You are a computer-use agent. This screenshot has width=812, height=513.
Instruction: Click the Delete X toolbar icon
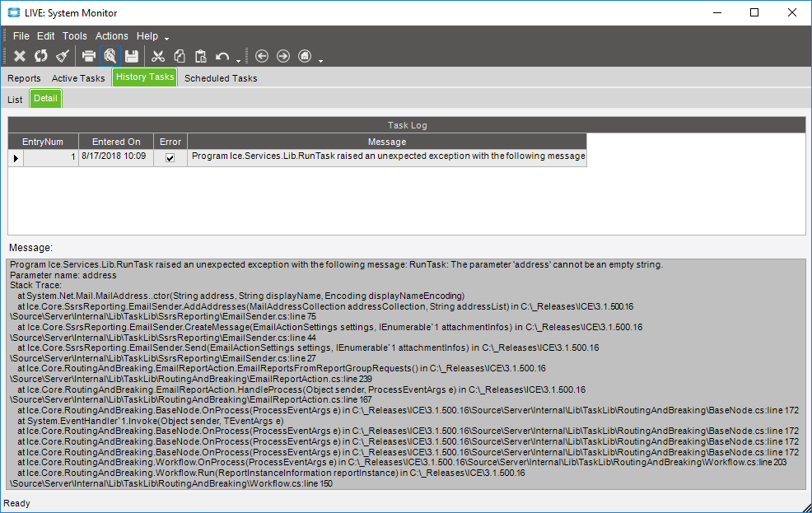coord(20,56)
